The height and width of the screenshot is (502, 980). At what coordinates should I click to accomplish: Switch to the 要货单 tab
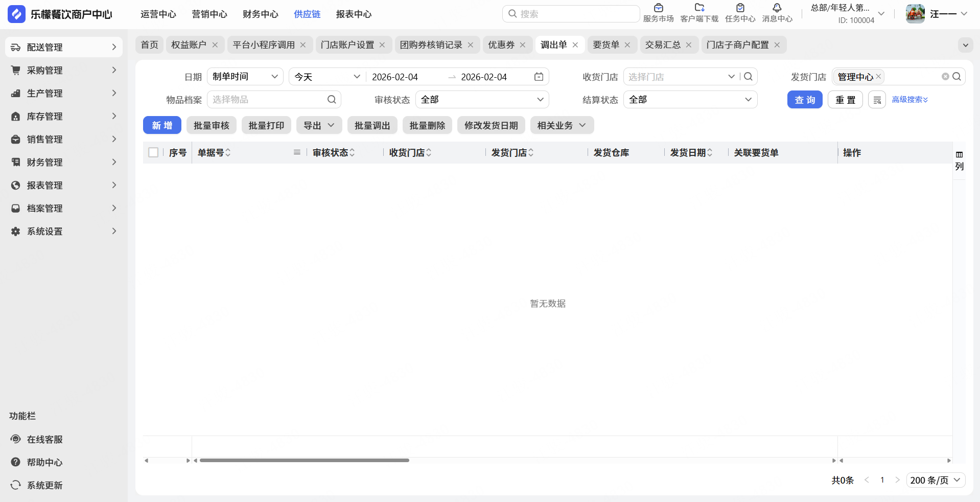click(x=606, y=45)
